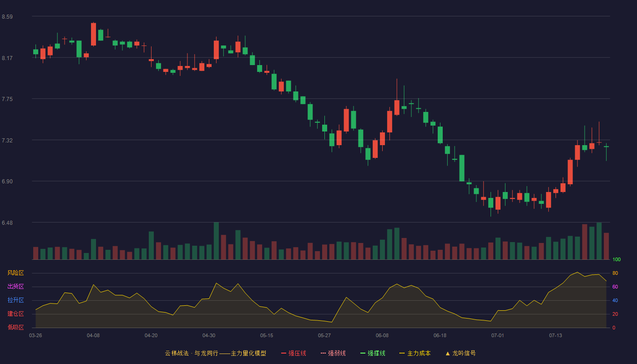This screenshot has width=637, height=364.
Task: Click the 龙吟信号 triangle legend icon
Action: (x=447, y=353)
